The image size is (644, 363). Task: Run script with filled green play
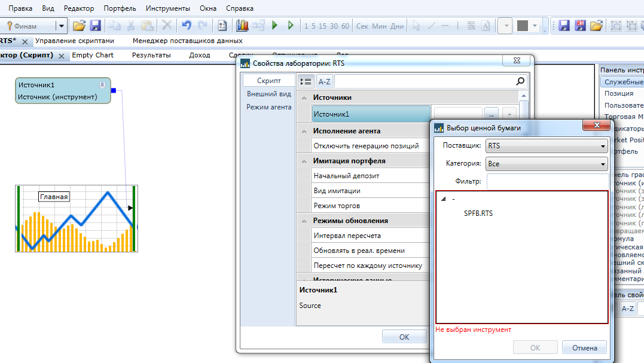pos(275,26)
